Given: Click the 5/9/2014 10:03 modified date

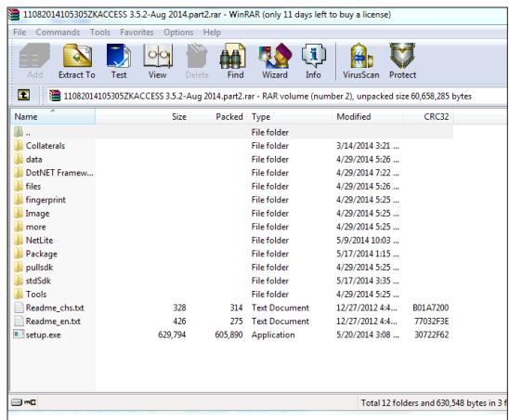Looking at the screenshot, I should (368, 240).
